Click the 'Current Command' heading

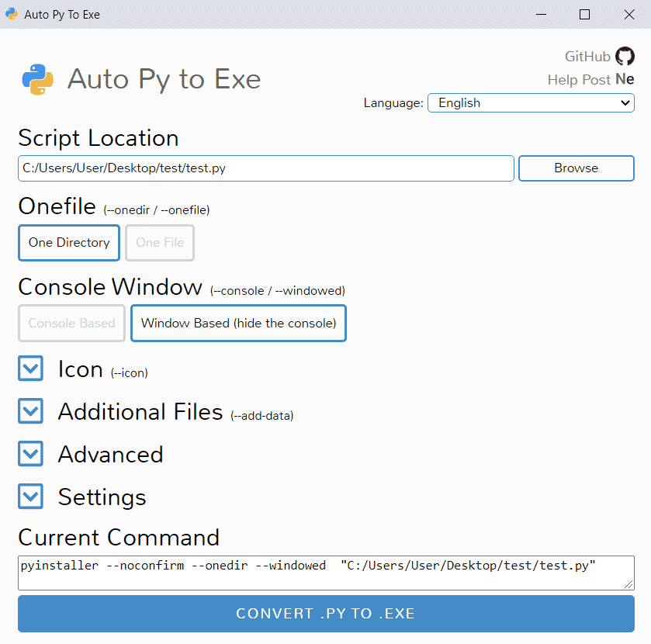pos(119,537)
